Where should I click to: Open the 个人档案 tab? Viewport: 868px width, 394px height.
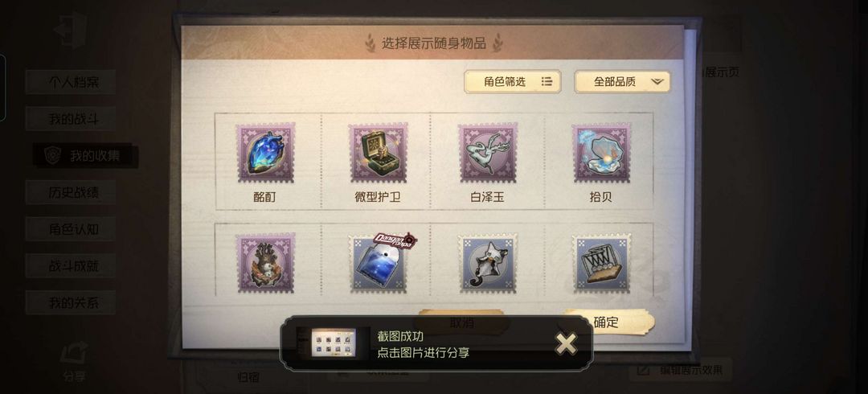pos(71,82)
